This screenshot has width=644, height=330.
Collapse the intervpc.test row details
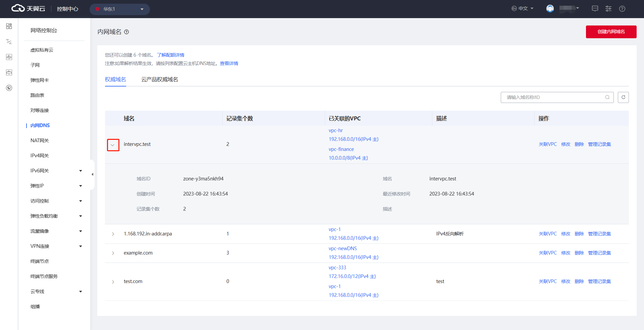coord(113,145)
